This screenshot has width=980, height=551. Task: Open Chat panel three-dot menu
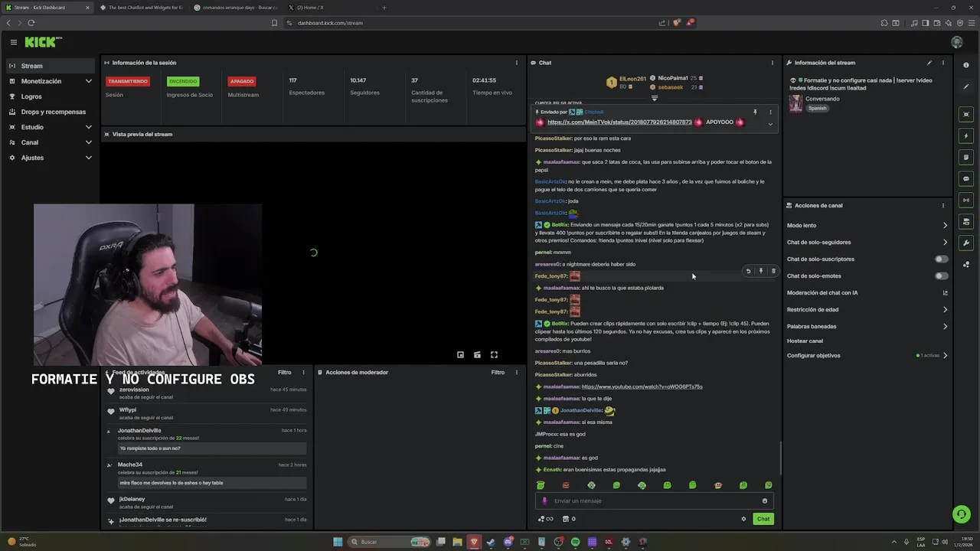coord(772,63)
